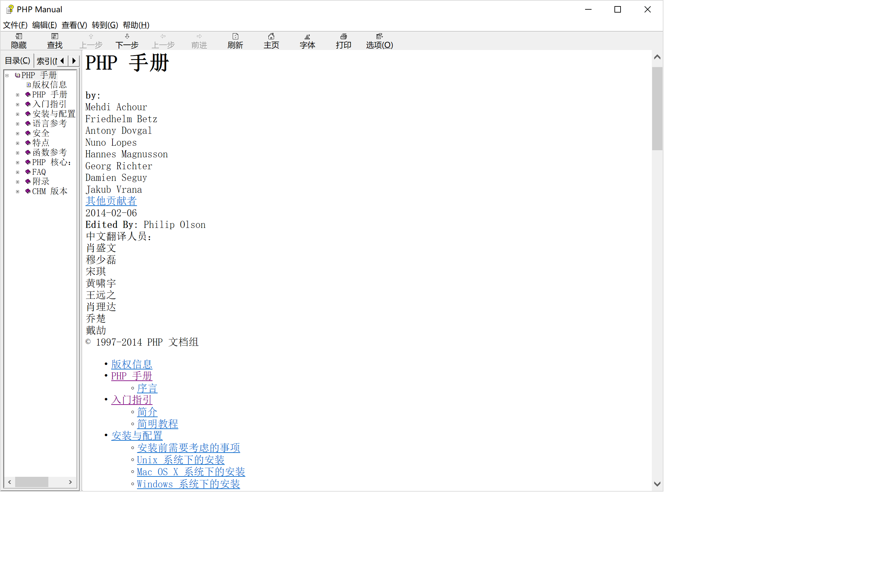Open the 安装前需要考虑的事项 link
This screenshot has height=588, width=882.
[x=189, y=448]
